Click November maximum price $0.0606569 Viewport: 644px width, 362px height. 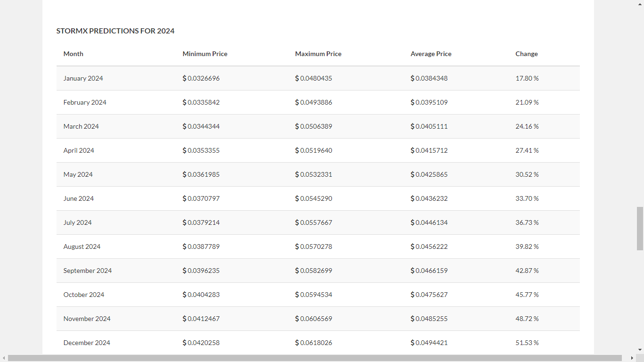tap(314, 319)
